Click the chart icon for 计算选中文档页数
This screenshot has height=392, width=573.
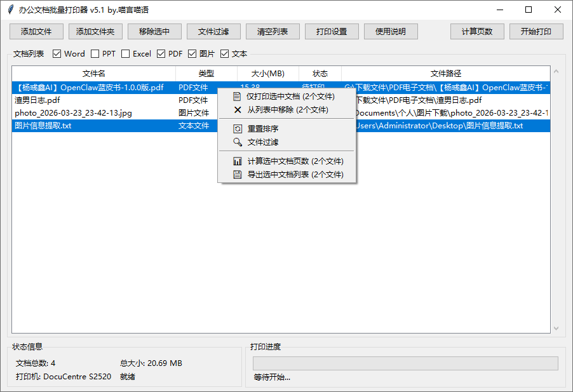[x=237, y=161]
